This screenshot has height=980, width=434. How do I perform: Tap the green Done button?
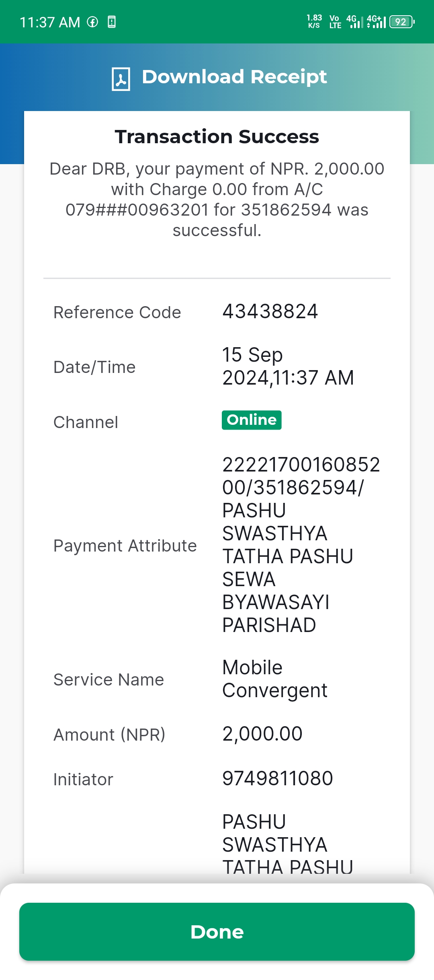[217, 932]
